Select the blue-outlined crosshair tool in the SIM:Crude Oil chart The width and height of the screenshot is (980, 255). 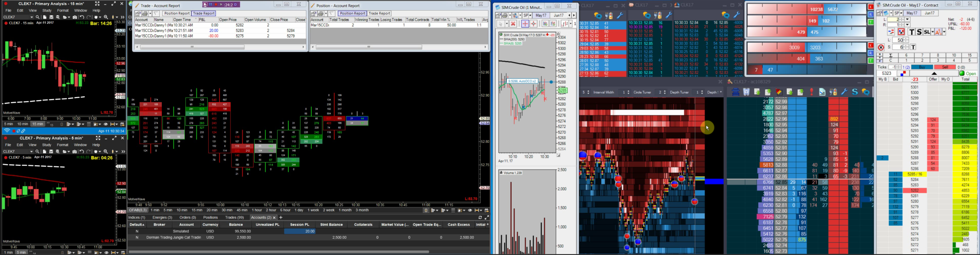pos(525,24)
